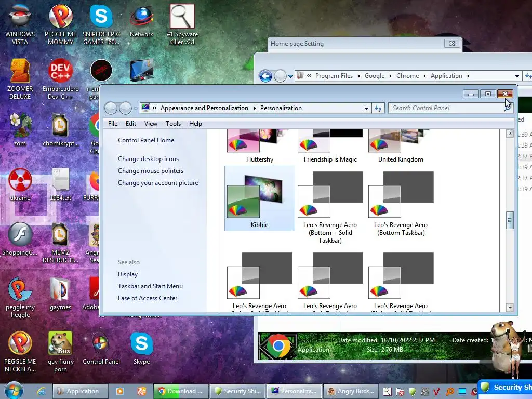Select the ukraine radiation icon
Screen dimensions: 532x399
click(20, 184)
